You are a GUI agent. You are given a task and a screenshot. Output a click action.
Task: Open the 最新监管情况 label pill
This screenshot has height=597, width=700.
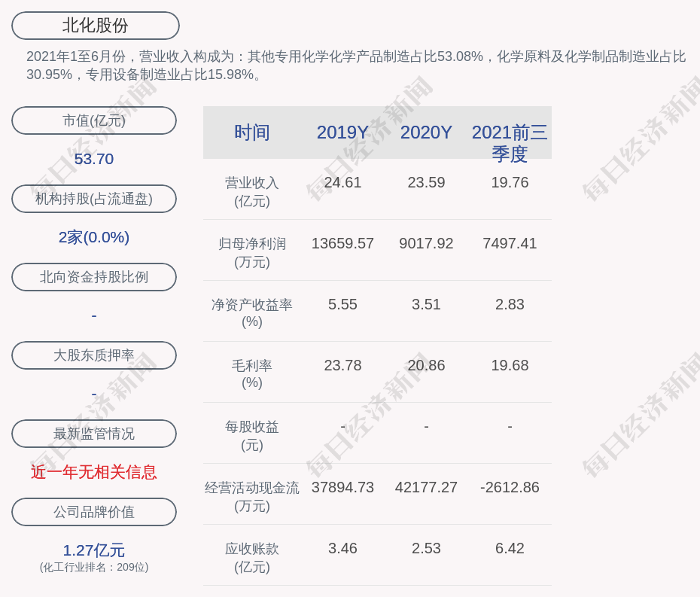click(94, 434)
